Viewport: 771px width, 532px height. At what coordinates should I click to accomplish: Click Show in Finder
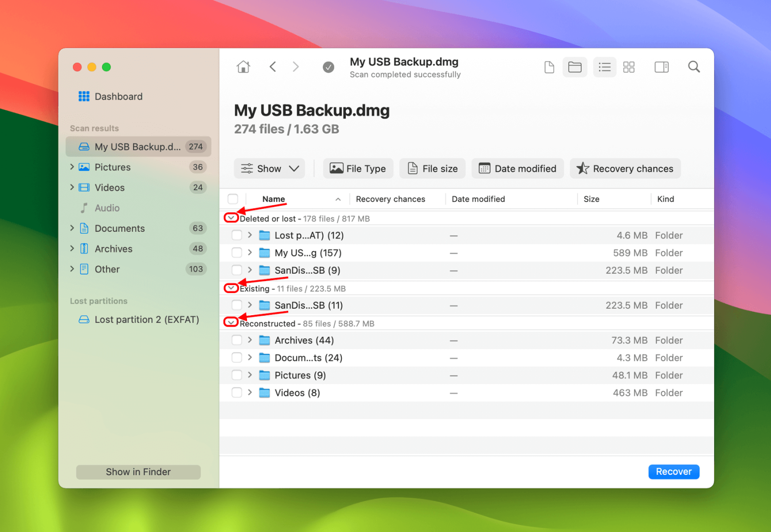coord(138,472)
